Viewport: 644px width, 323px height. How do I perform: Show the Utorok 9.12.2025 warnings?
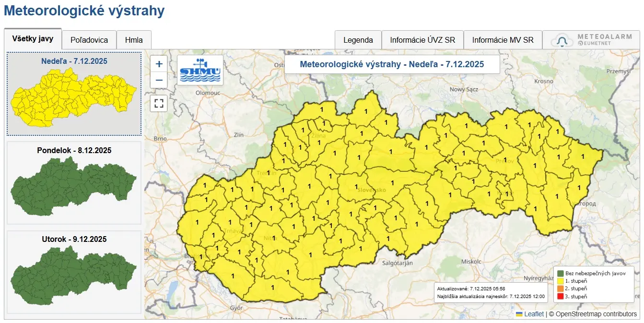coord(73,271)
